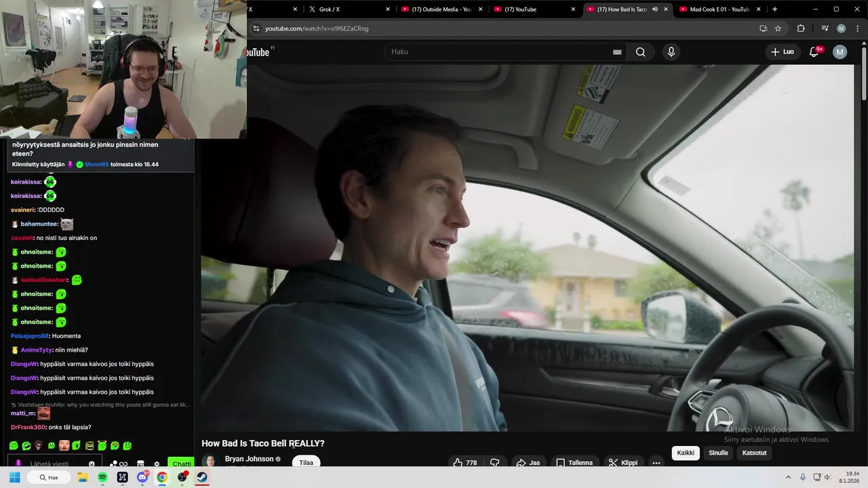868x488 pixels.
Task: Open chat settings gear icon
Action: pyautogui.click(x=157, y=464)
